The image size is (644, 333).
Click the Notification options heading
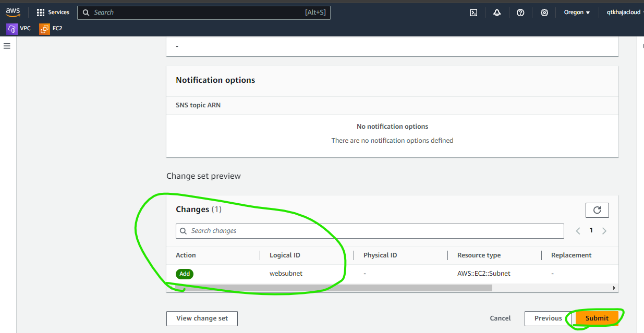(215, 80)
